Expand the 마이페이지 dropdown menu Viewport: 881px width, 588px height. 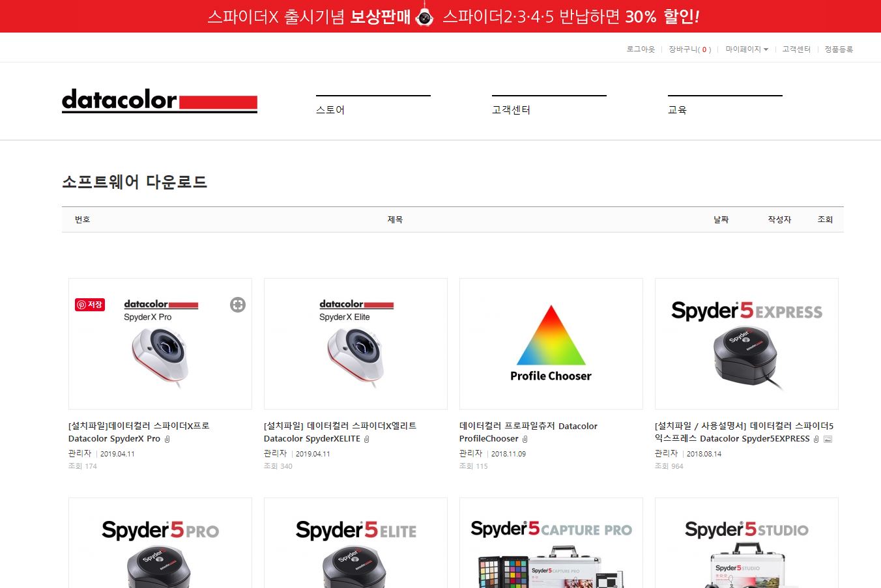click(747, 49)
